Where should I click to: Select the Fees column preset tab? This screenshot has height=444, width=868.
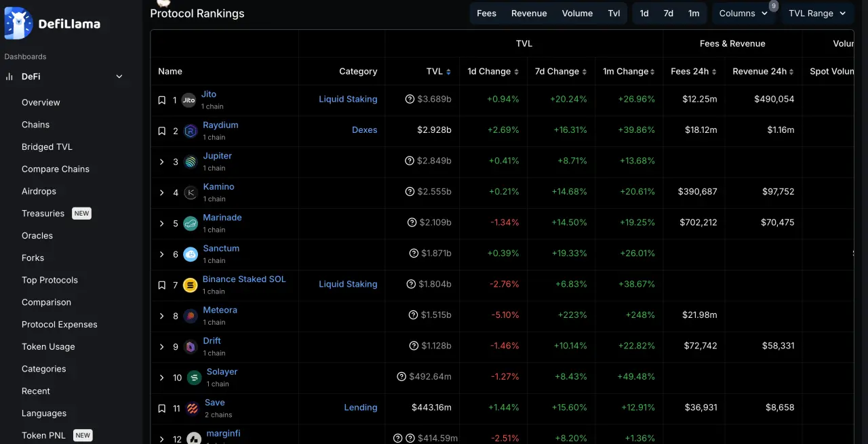[x=486, y=14]
